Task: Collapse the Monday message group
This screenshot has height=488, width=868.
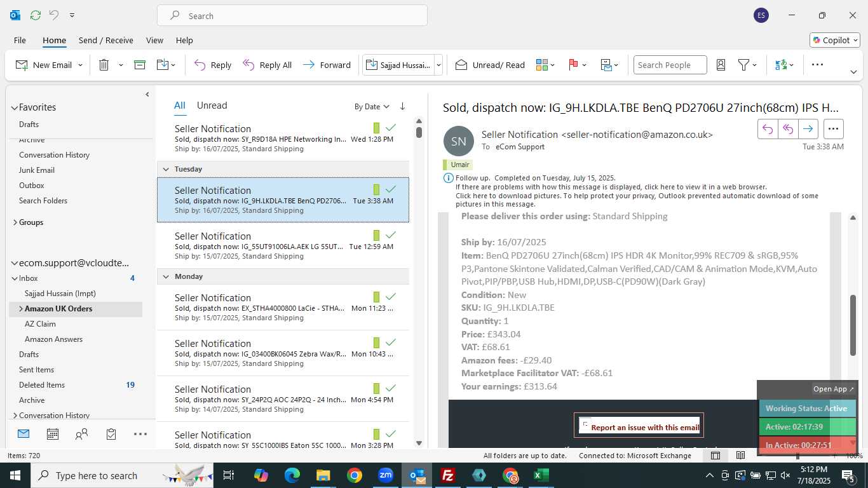Action: 166,276
